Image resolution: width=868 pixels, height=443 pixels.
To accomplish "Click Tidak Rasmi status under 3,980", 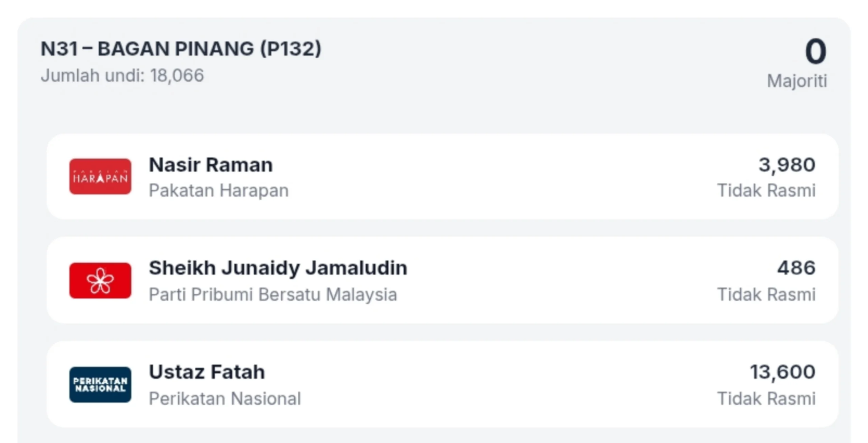I will 766,190.
